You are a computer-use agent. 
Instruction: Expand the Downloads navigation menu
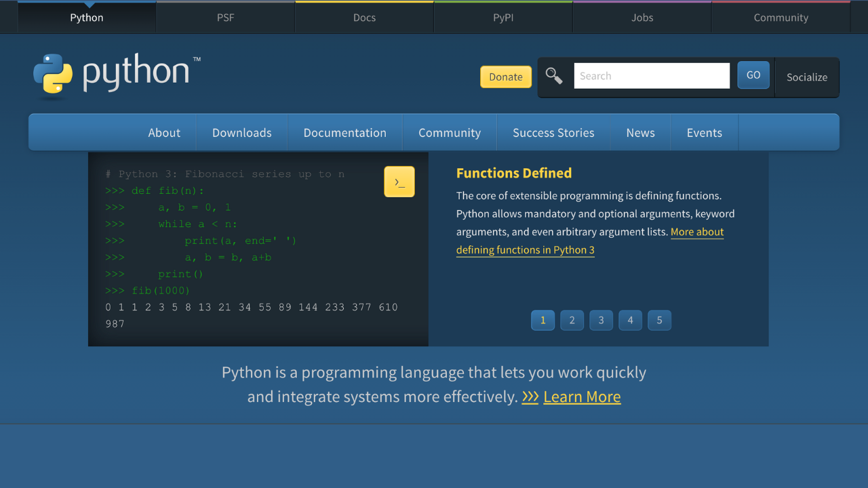241,133
